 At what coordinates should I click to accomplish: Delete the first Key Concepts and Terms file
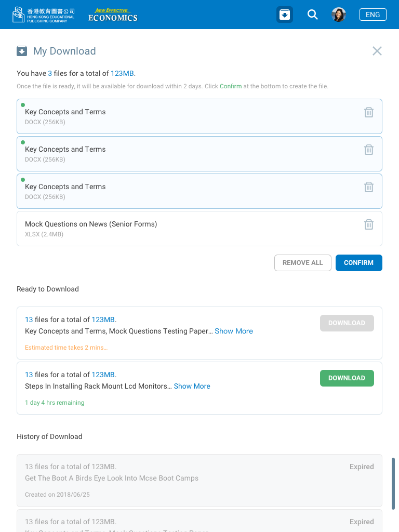pyautogui.click(x=368, y=112)
